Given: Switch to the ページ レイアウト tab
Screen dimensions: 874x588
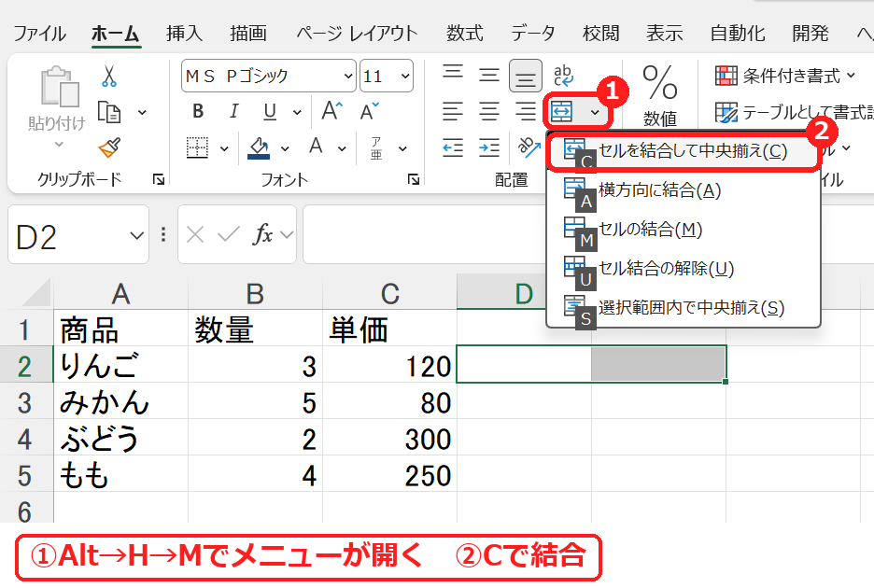Looking at the screenshot, I should [357, 34].
